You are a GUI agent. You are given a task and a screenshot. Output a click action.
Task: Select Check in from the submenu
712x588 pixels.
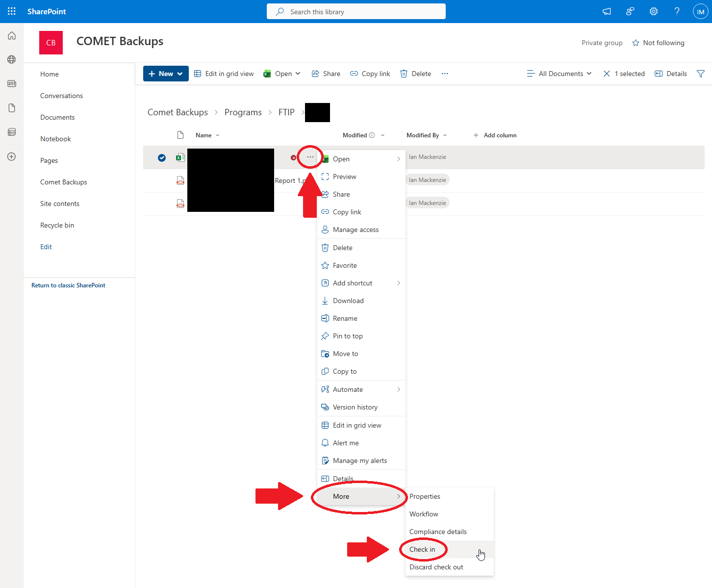[x=422, y=549]
